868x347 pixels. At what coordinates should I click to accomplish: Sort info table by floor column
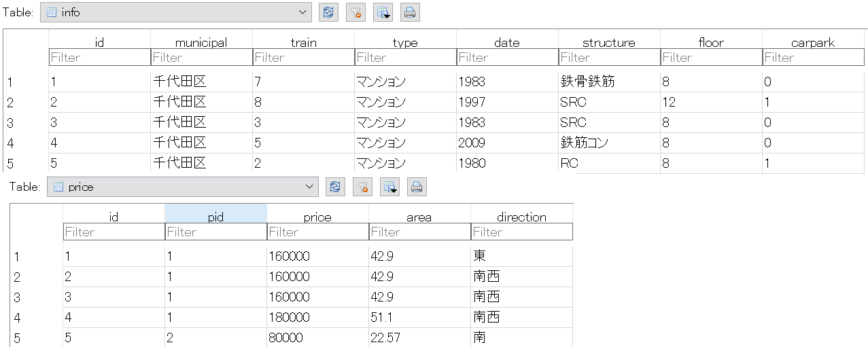point(711,42)
